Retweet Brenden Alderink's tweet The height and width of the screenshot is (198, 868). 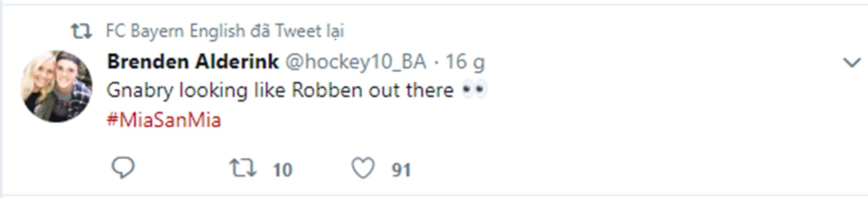243,169
